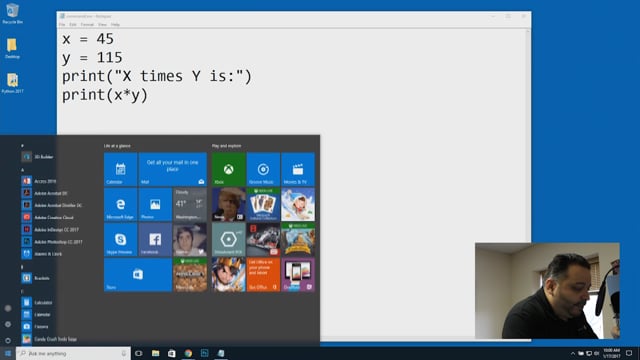640x360 pixels.
Task: Select the Recycle Bin desktop icon
Action: [x=12, y=13]
